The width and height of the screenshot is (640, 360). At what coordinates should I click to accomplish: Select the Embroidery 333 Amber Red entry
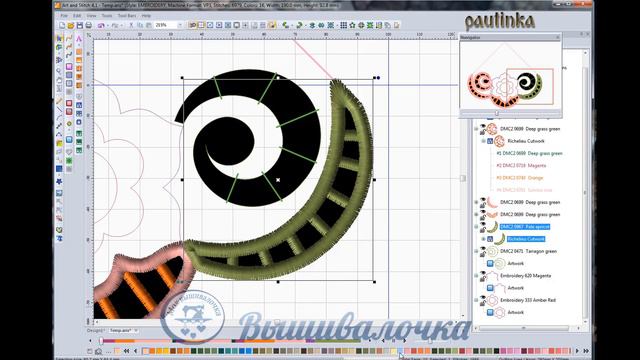pyautogui.click(x=528, y=300)
